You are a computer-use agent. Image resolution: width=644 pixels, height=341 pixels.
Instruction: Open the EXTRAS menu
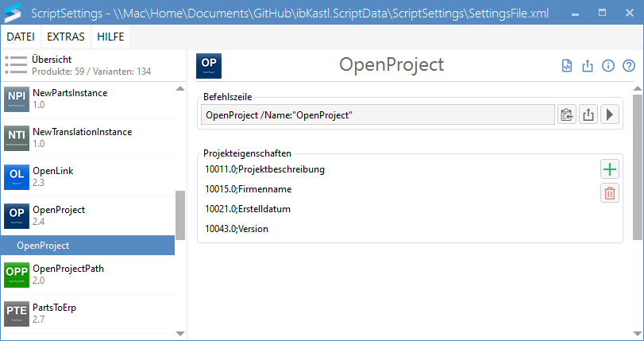coord(66,37)
